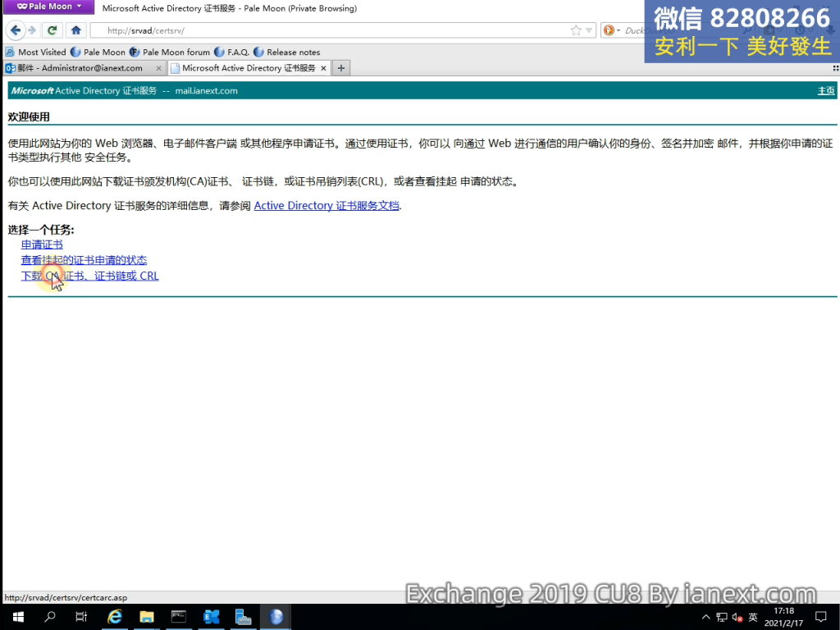Click the address bar showing srvad/certsrv
840x630 pixels.
(328, 30)
